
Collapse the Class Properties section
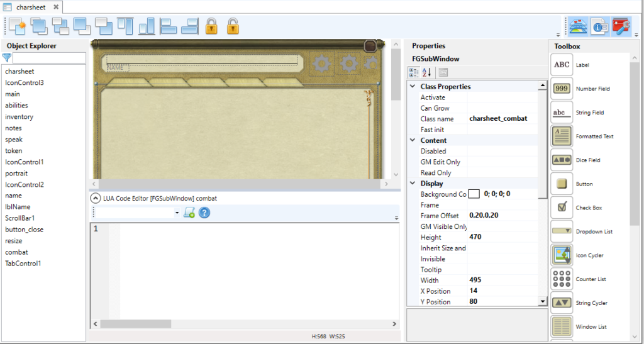(413, 87)
